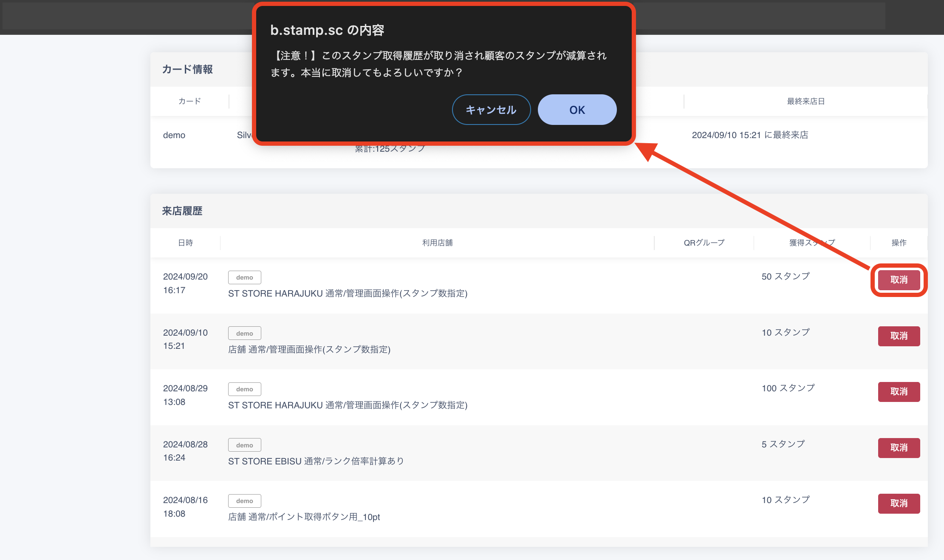
Task: Click 店舗 通常/管理画面操作 text for 2024/09/10
Action: [309, 350]
